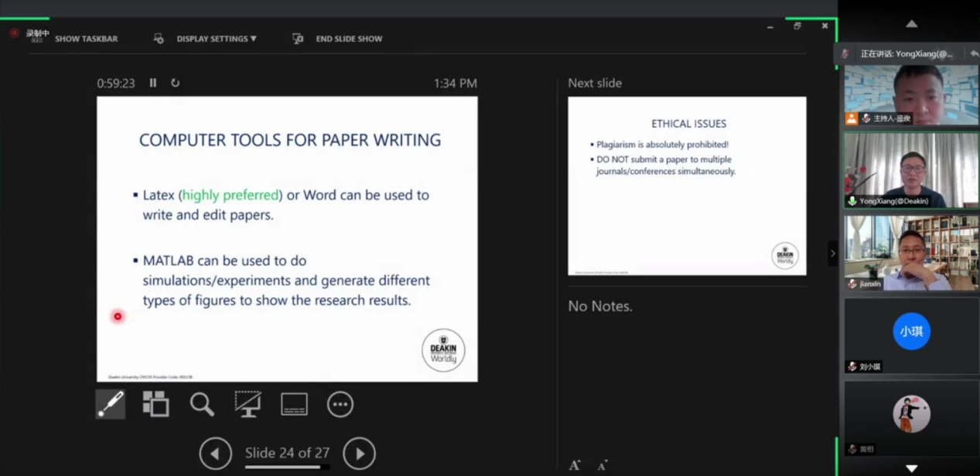Viewport: 980px width, 476px height.
Task: Click the slide progress bar
Action: coord(287,467)
